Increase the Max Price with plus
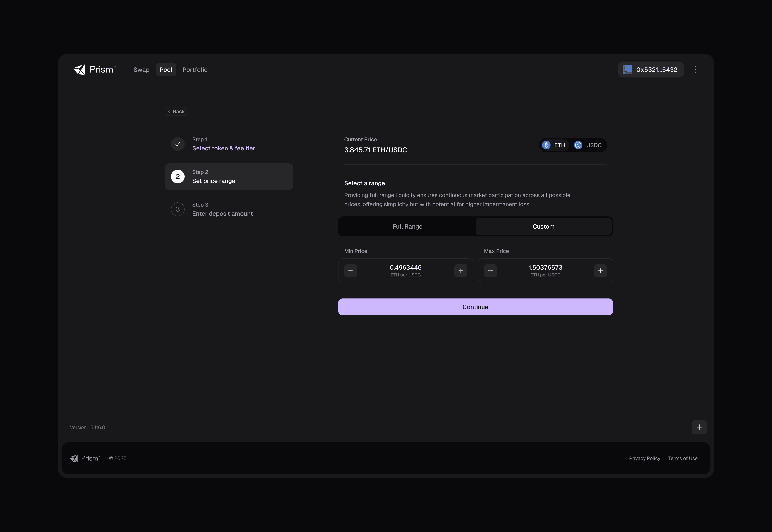The height and width of the screenshot is (532, 772). click(x=600, y=271)
